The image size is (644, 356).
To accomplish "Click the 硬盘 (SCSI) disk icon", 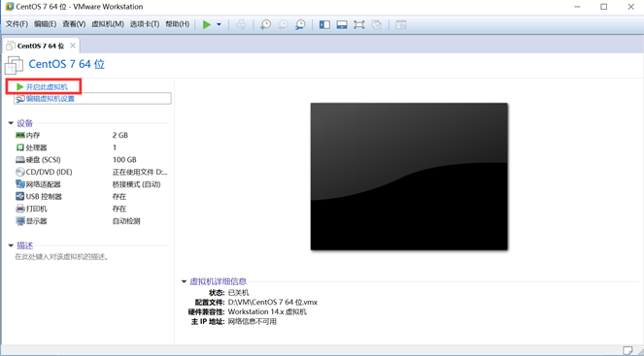I will click(20, 160).
